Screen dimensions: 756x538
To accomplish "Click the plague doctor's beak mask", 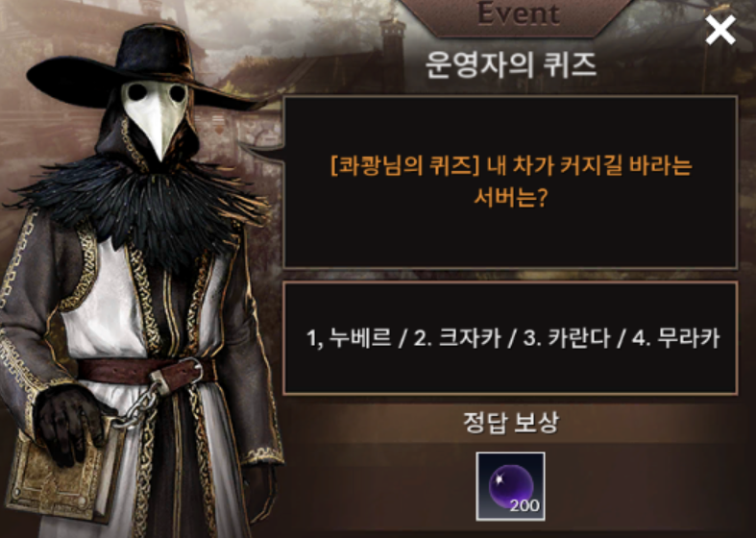I will 156,117.
